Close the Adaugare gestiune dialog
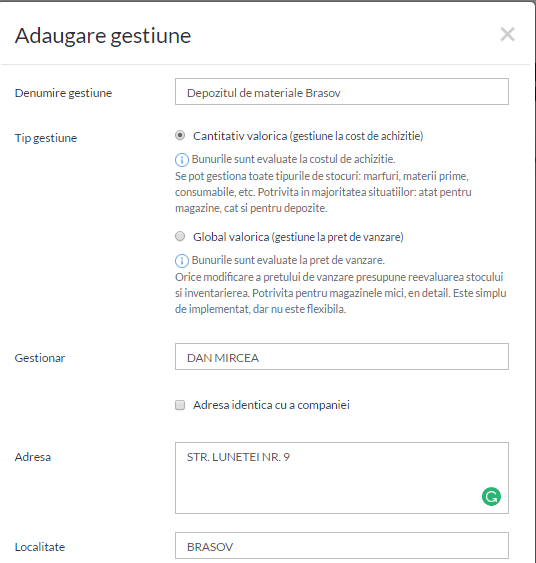The width and height of the screenshot is (536, 563). click(507, 34)
